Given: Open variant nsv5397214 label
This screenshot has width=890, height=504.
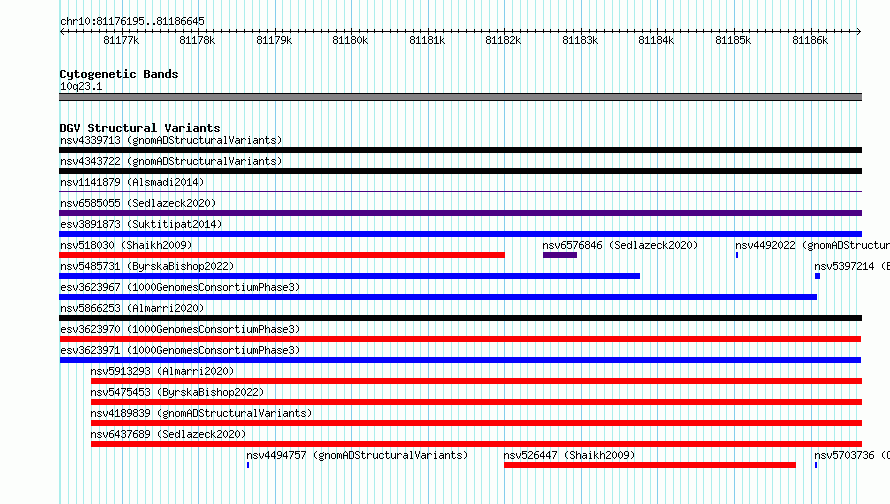Looking at the screenshot, I should point(852,266).
